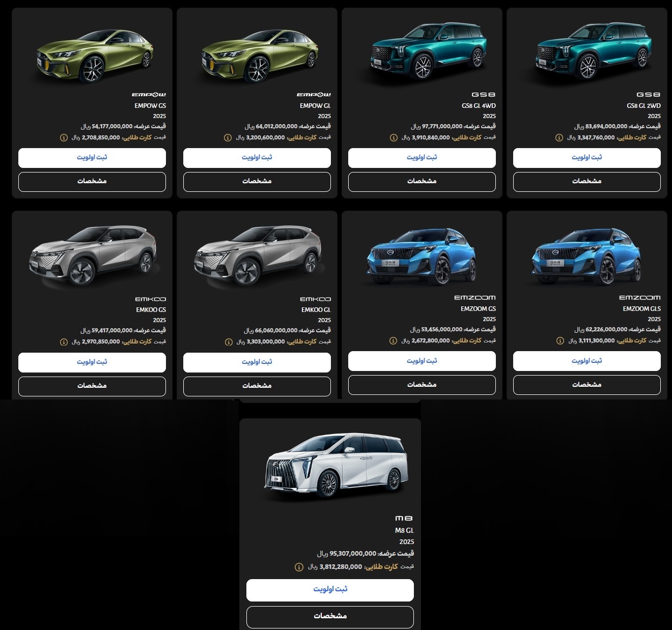Click the EMZOOM logo above EMZOOM GS

[475, 298]
